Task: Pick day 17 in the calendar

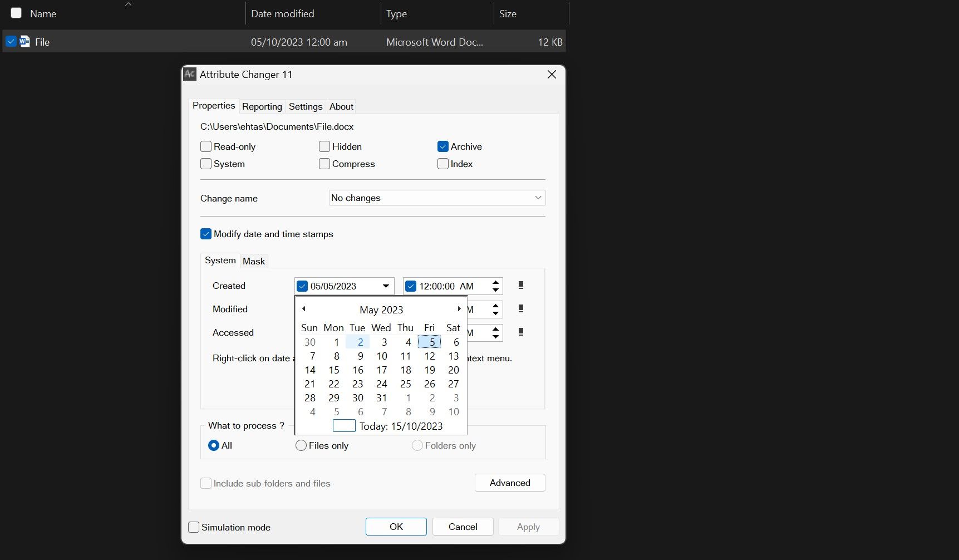Action: coord(382,370)
